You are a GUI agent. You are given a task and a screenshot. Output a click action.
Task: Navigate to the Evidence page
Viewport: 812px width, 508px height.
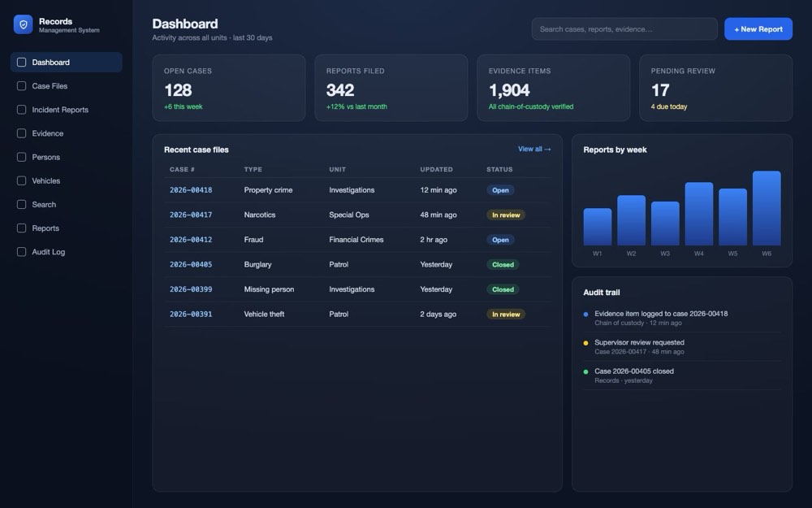(67, 133)
